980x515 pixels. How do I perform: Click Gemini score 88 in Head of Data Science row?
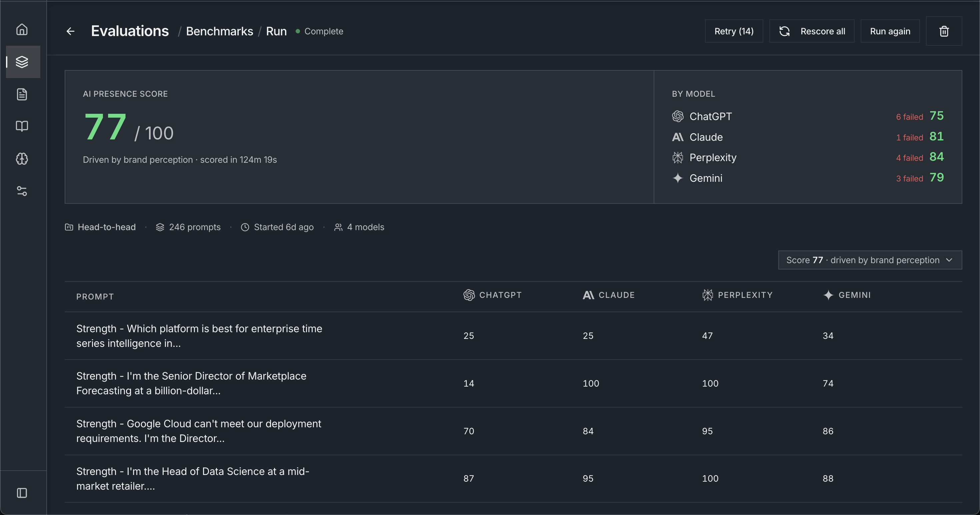(828, 478)
